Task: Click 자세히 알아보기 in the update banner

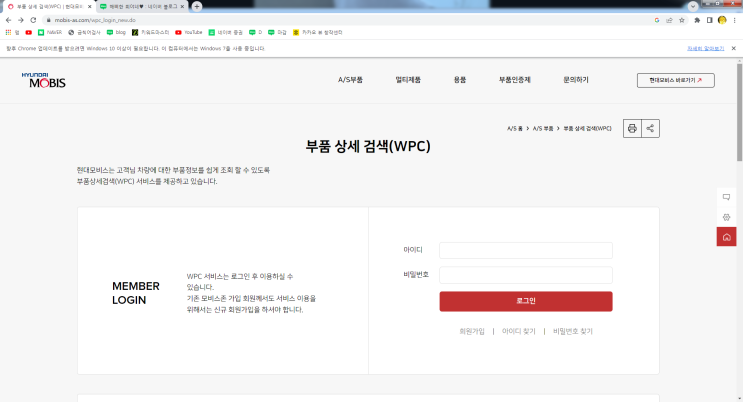Action: pos(706,48)
